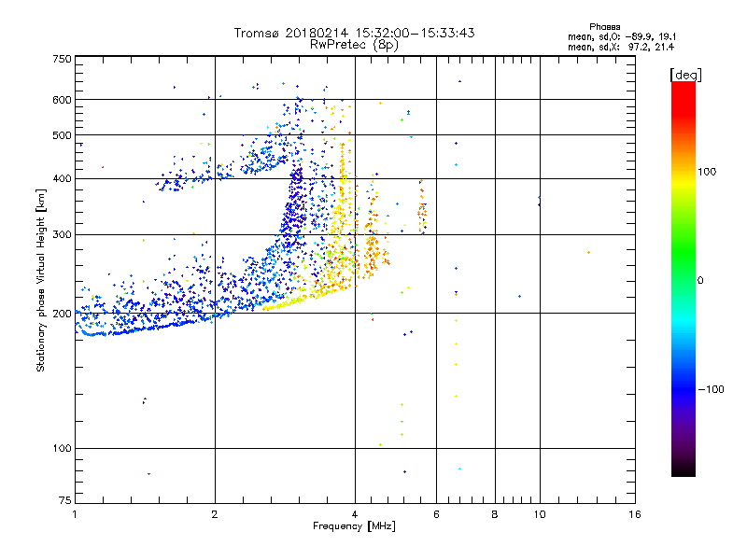Image resolution: width=747 pixels, height=560 pixels.
Task: Click the '6' frequency tick label
Action: 436,514
